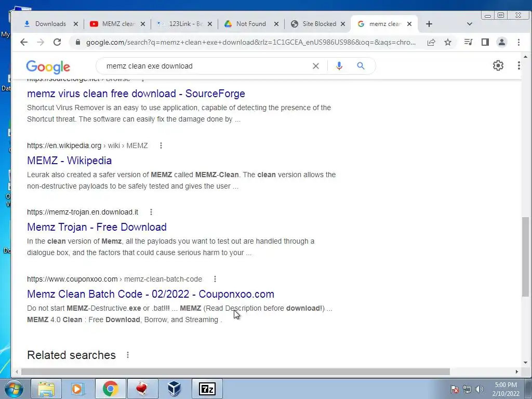Open the Windows Start menu

coord(14,389)
